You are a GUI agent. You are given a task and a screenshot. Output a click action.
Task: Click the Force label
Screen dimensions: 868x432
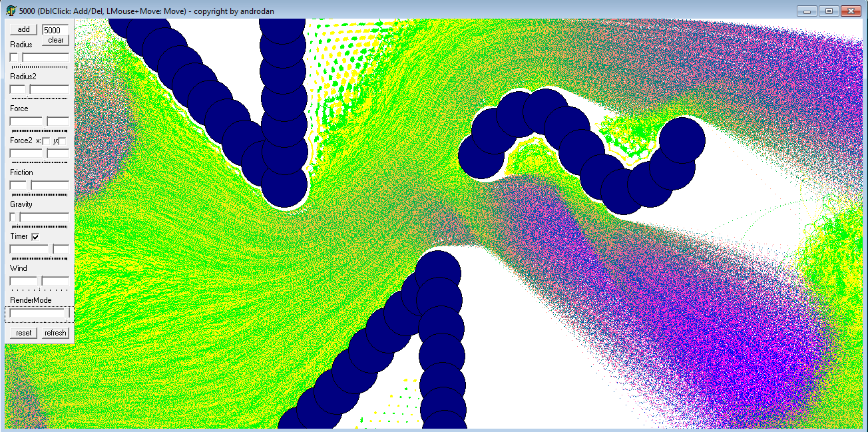(19, 108)
